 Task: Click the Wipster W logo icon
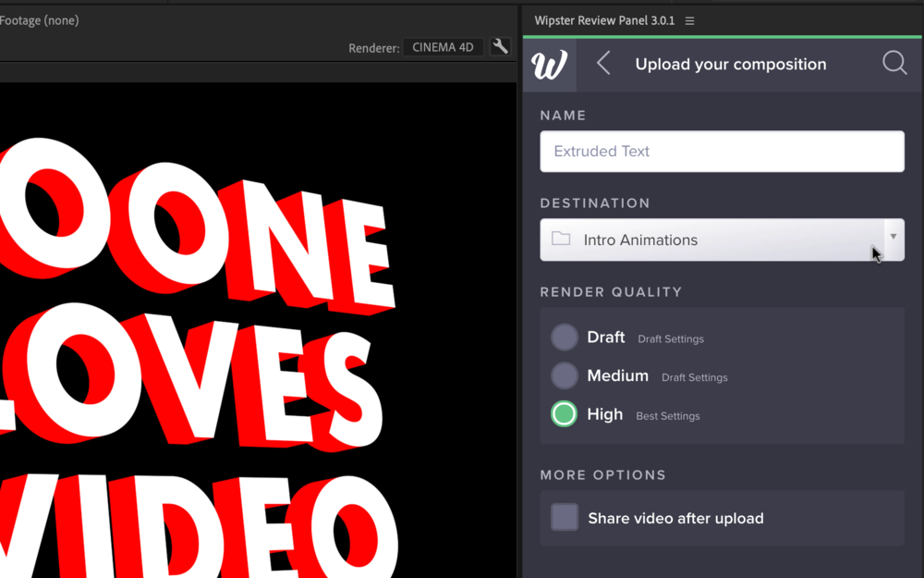[549, 65]
